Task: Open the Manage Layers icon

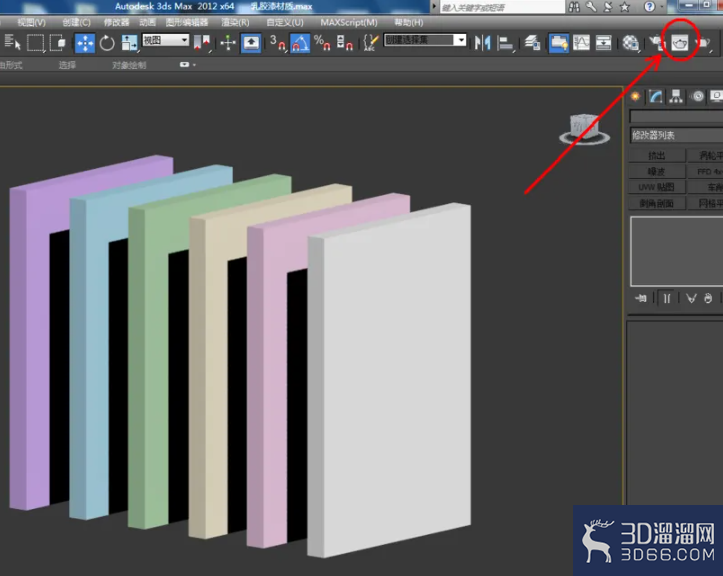Action: click(x=533, y=43)
